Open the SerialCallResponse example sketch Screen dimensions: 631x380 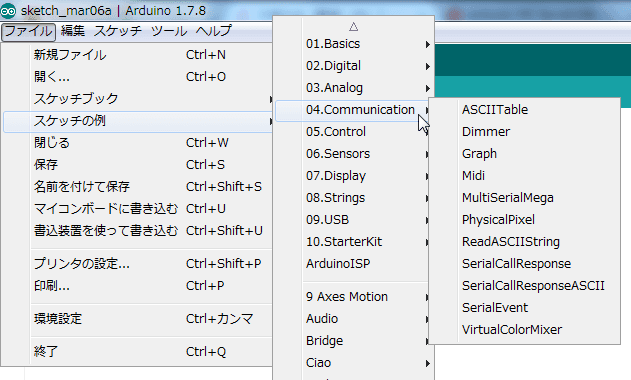524,264
